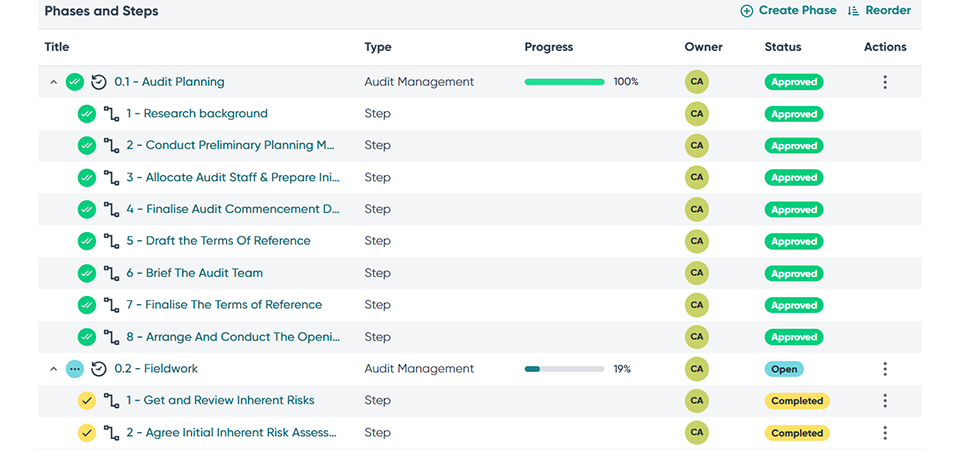The width and height of the screenshot is (960, 450).
Task: Click history clock icon beside Fieldwork
Action: [x=99, y=369]
